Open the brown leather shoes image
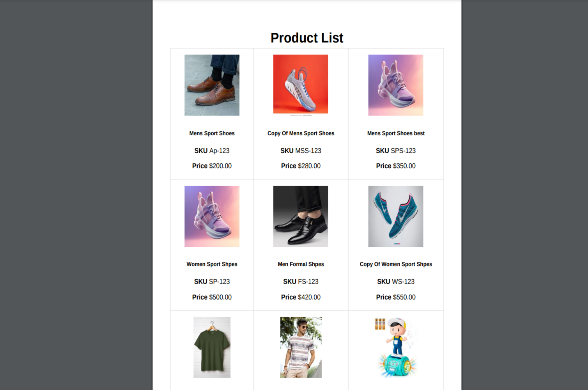The image size is (588, 390). pyautogui.click(x=212, y=85)
